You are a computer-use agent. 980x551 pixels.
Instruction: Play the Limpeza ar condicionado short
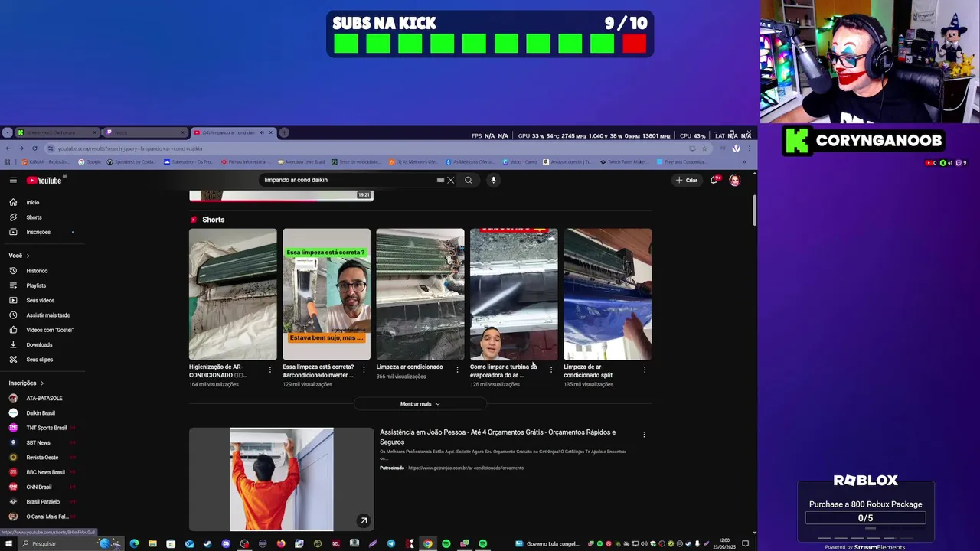(420, 294)
